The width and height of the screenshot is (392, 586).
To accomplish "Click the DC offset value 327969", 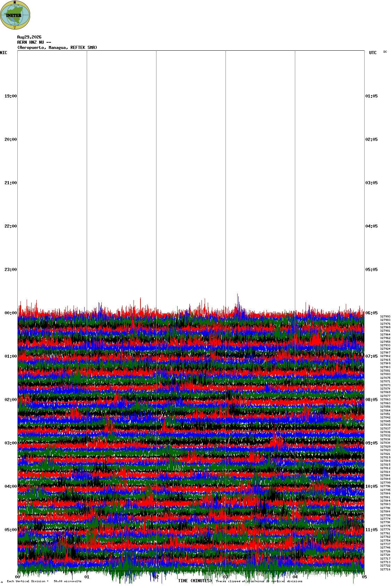I will pos(385,327).
